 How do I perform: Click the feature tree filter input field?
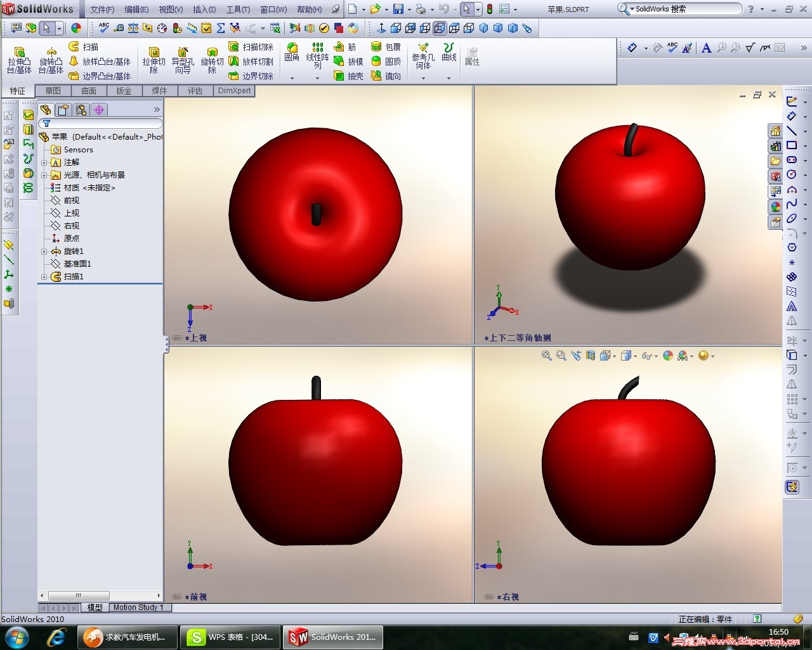point(101,123)
